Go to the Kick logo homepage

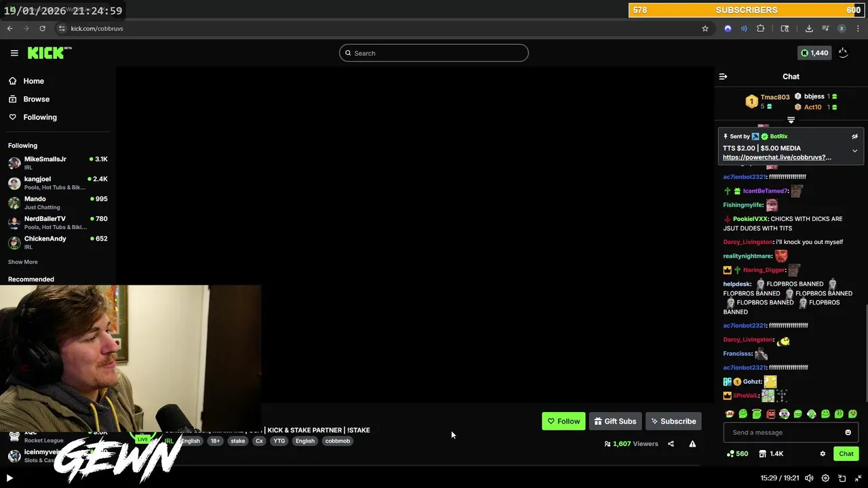pyautogui.click(x=50, y=53)
